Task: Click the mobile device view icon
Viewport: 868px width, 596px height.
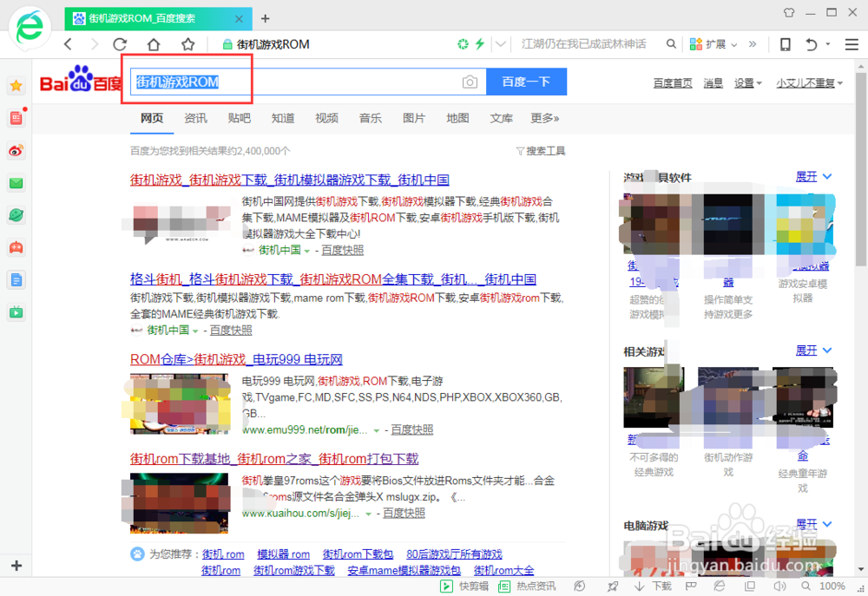Action: coord(785,44)
